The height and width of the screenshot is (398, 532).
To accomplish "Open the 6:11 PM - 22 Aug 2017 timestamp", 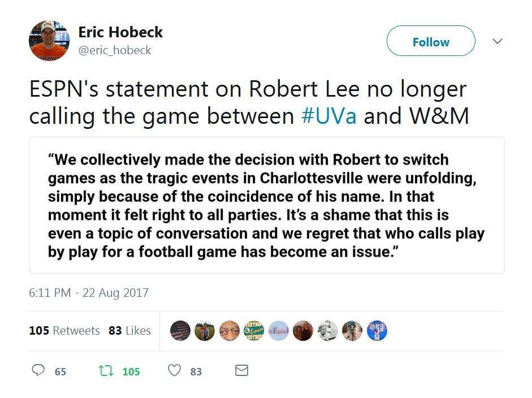I will (x=89, y=292).
